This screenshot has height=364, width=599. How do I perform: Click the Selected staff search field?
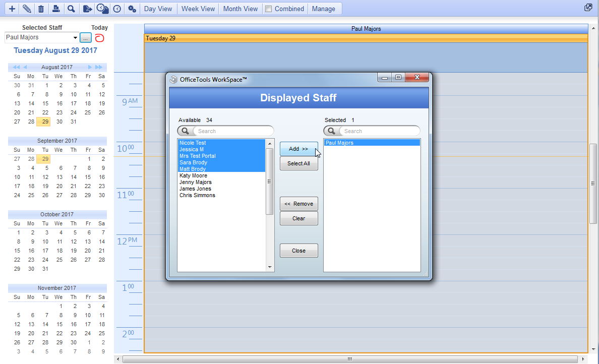click(379, 131)
